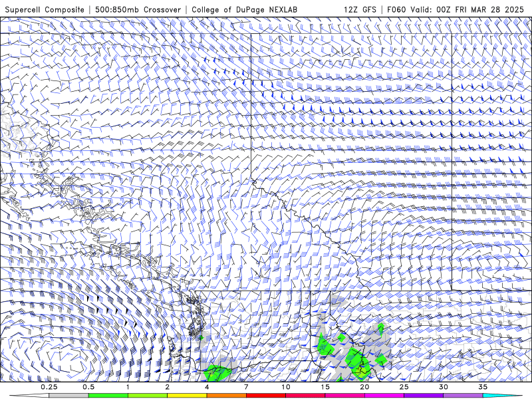Click the legend value 35

click(x=483, y=387)
